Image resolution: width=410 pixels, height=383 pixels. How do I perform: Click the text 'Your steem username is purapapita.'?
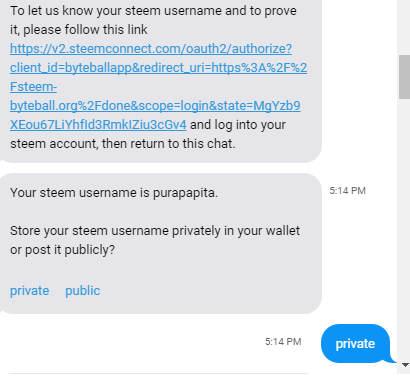pyautogui.click(x=114, y=193)
